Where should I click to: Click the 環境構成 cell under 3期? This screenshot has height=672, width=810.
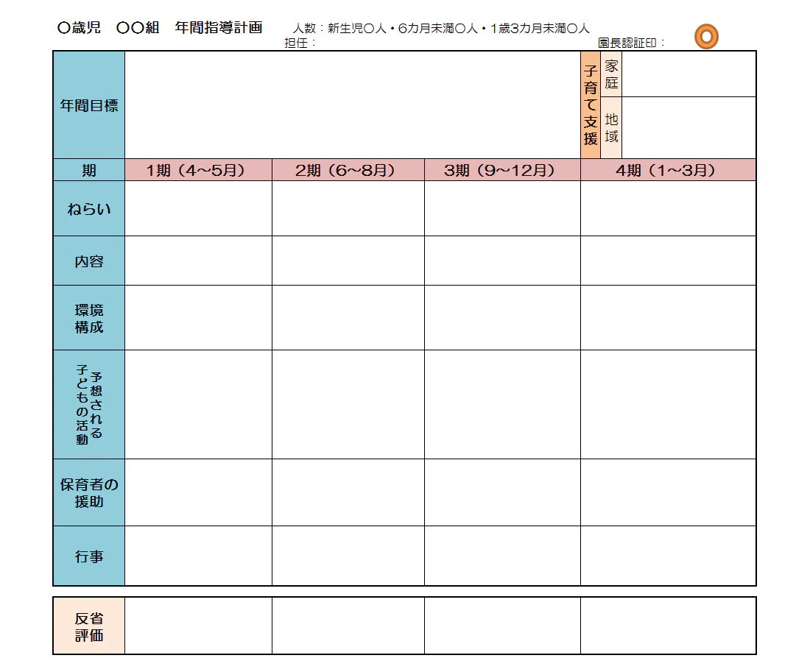pyautogui.click(x=502, y=318)
